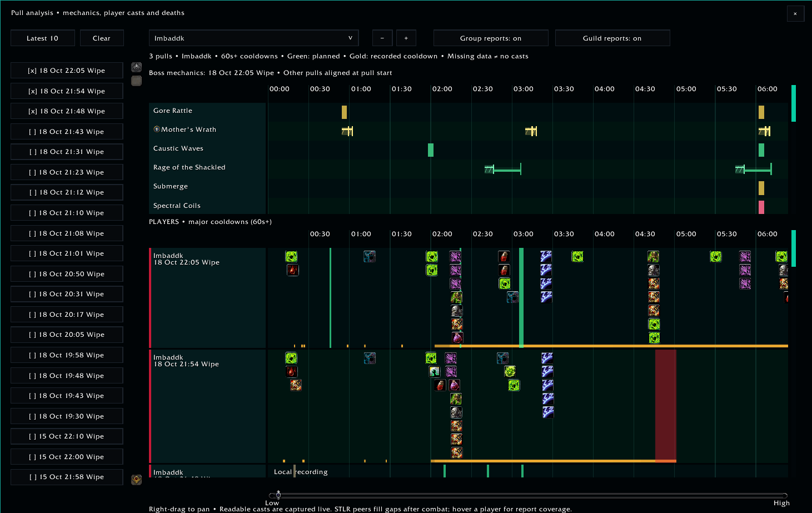Click the pull list scrollbar thumb
Viewport: 812px width, 513px height.
pos(136,81)
